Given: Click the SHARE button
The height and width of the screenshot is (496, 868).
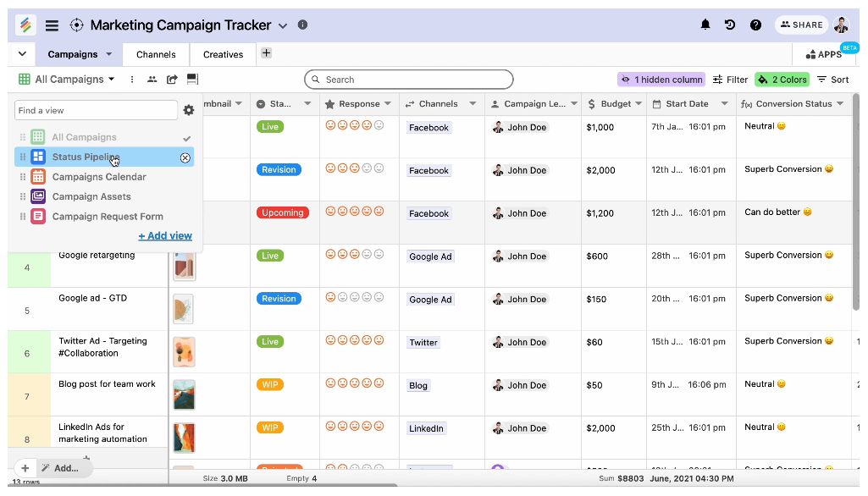Looking at the screenshot, I should 802,25.
